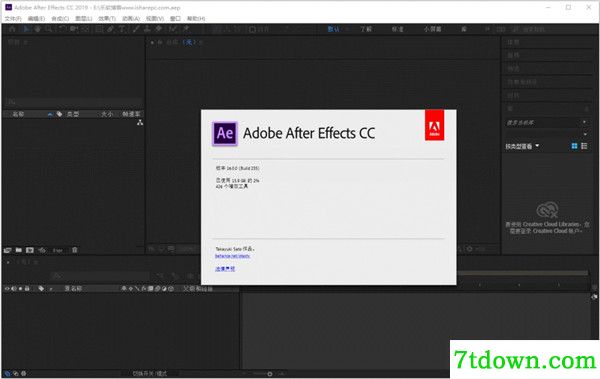The image size is (600, 379).
Task: Switch to the Standard workspace tab
Action: click(x=398, y=29)
